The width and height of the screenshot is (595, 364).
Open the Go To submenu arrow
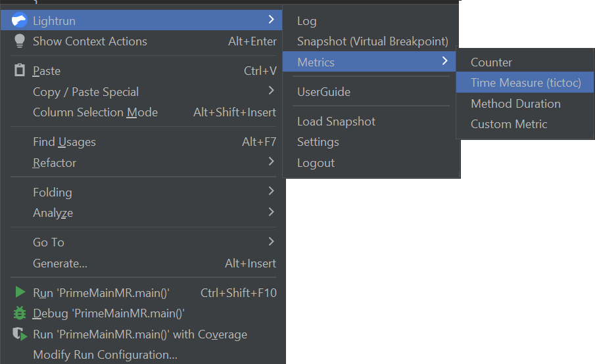click(272, 241)
